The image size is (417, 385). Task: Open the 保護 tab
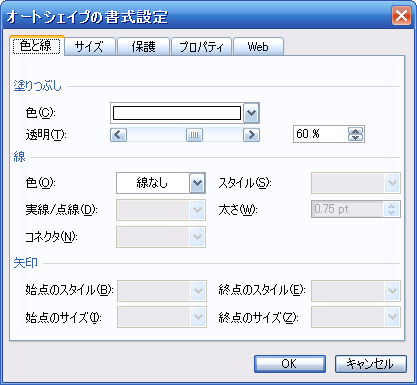pos(143,47)
